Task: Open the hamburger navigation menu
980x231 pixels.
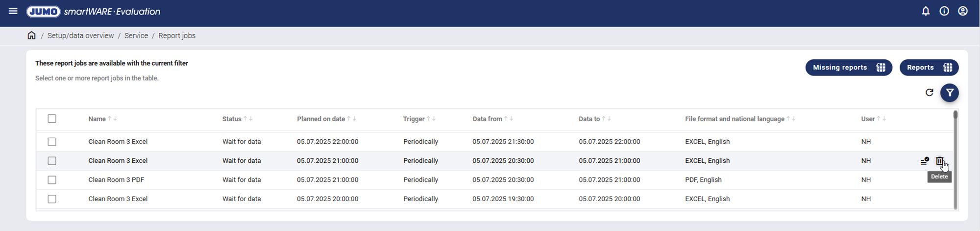Action: click(x=13, y=11)
